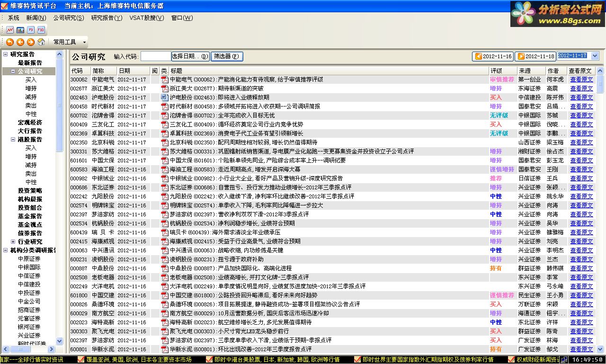Click the orange undo-return arrow icon

(x=10, y=42)
